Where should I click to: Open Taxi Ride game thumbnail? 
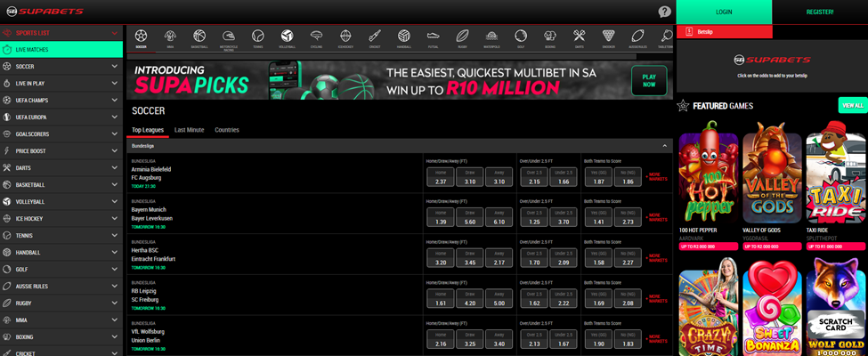(837, 172)
